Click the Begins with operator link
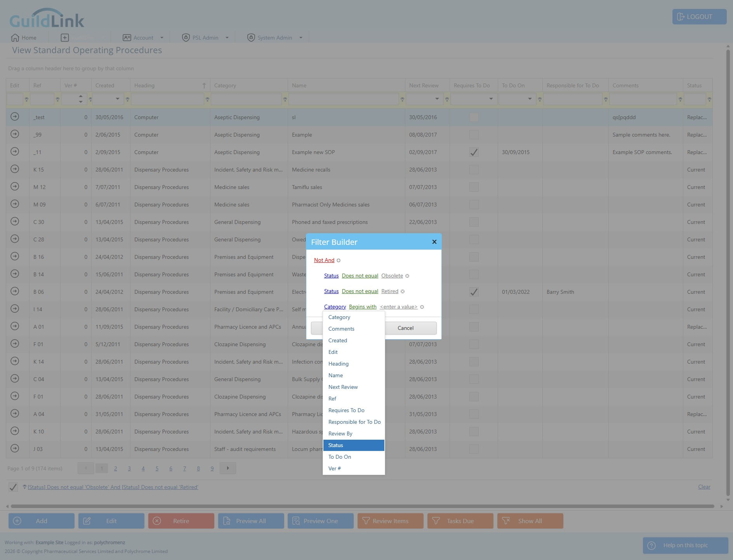 [x=363, y=307]
